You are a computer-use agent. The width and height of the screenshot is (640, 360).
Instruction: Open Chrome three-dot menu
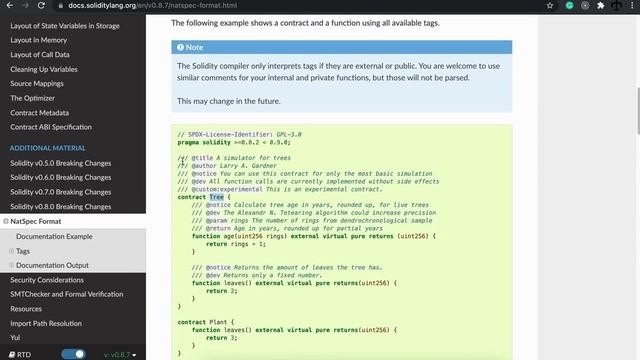[x=632, y=5]
